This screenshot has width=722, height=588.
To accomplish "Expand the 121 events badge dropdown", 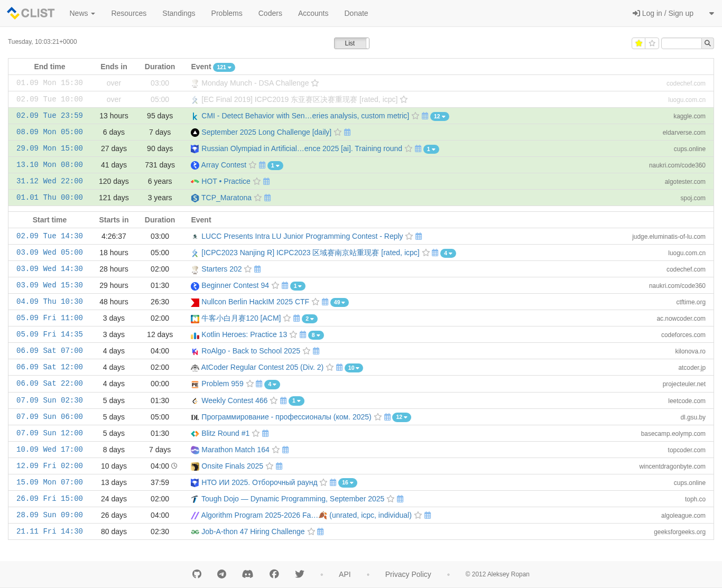I will pos(224,67).
